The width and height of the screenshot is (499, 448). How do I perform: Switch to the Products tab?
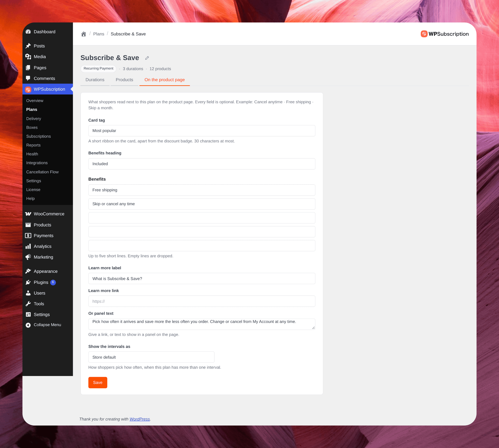pyautogui.click(x=125, y=80)
